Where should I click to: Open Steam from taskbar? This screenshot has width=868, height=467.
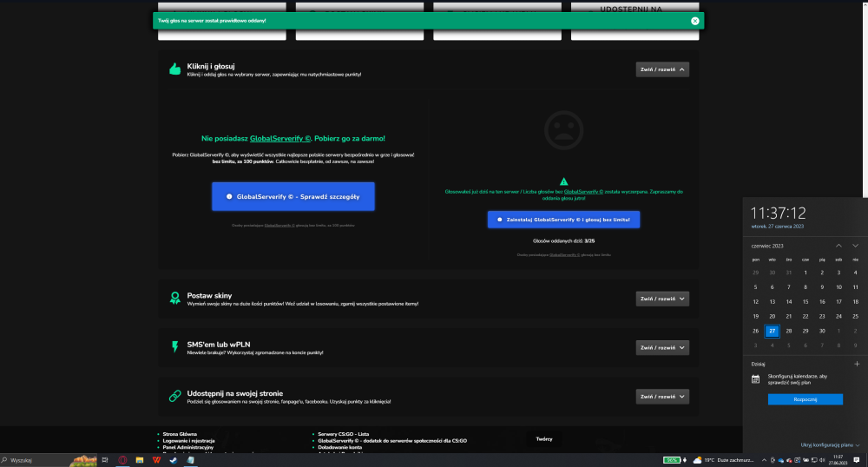174,460
